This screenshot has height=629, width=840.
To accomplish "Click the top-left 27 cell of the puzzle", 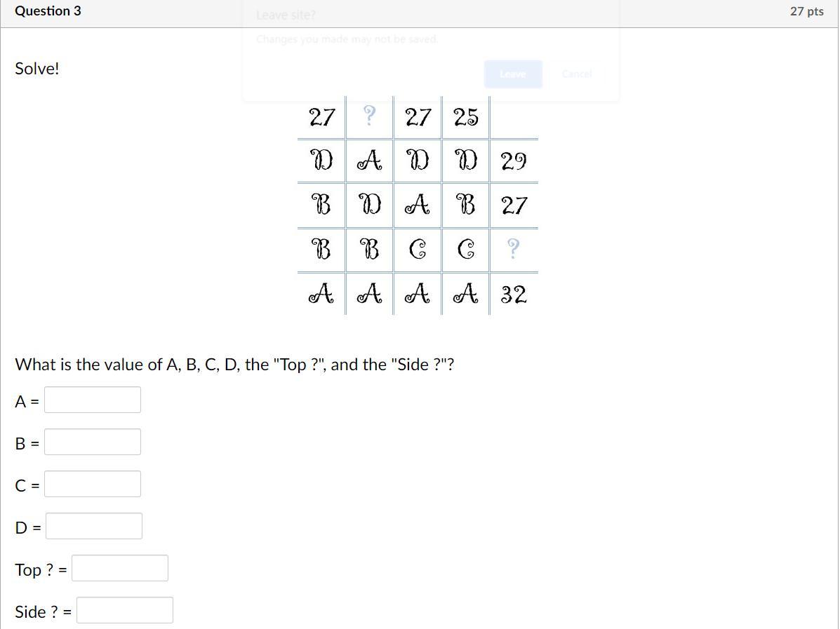I will [322, 116].
